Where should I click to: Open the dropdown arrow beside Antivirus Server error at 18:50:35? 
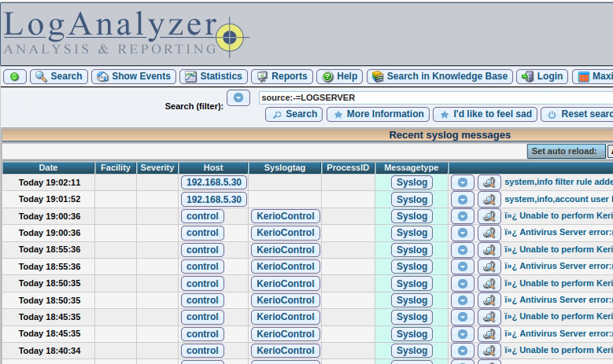(463, 300)
